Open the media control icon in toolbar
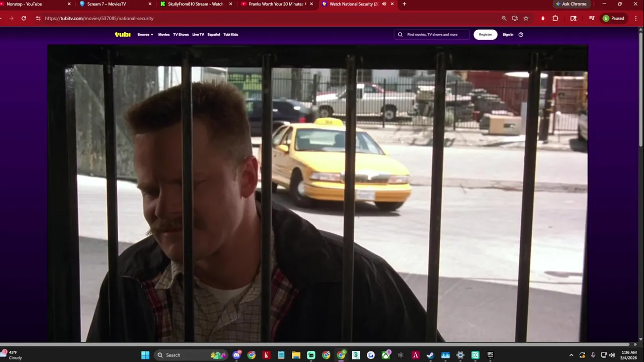Screen dimensions: 644x362 592,18
